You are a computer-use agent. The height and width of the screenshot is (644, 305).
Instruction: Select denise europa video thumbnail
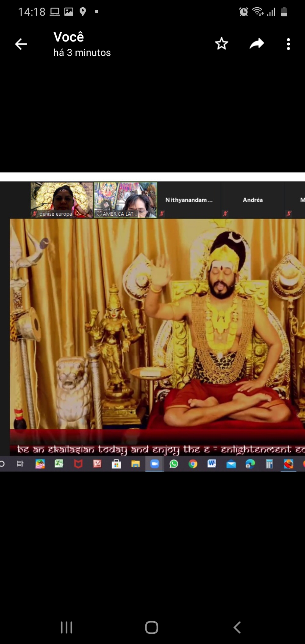tap(62, 200)
